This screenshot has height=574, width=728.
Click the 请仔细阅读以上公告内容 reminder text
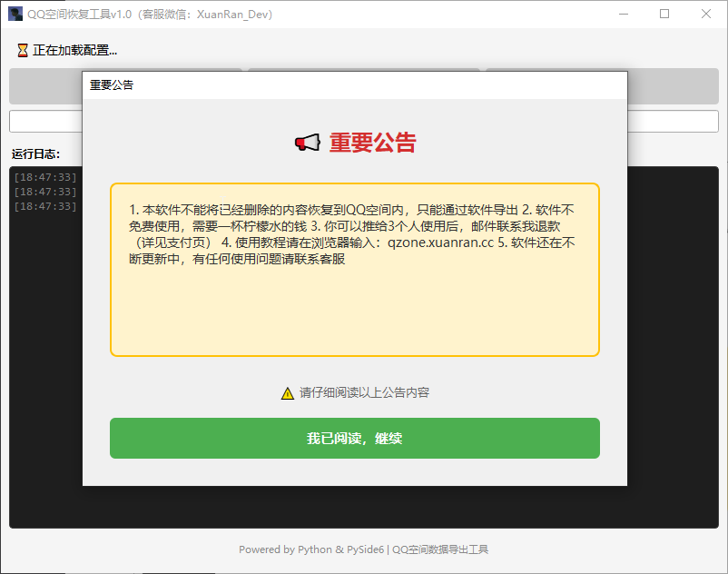pyautogui.click(x=364, y=393)
